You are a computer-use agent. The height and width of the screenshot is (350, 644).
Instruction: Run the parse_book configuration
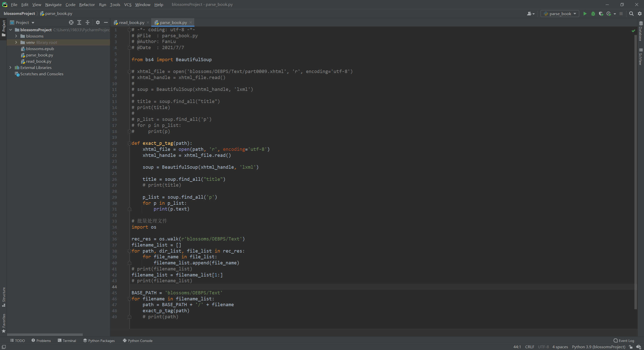(x=585, y=14)
